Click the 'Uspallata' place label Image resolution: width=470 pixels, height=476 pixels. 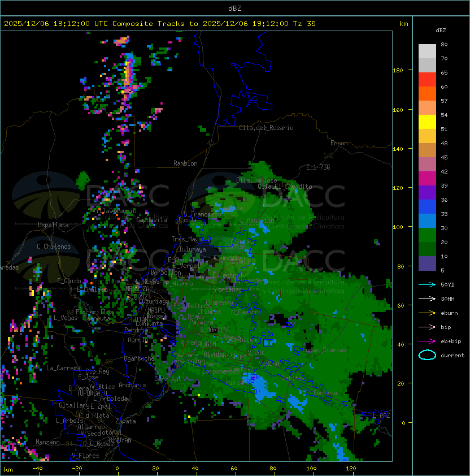[53, 225]
